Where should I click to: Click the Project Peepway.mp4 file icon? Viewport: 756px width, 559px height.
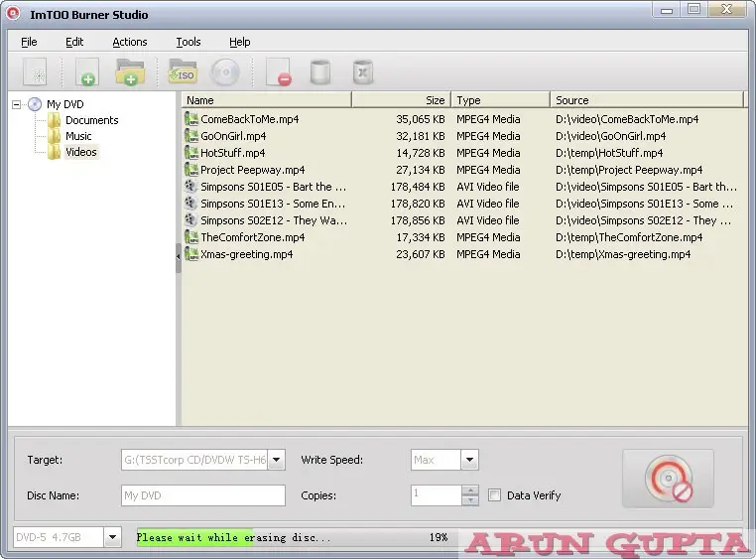tap(191, 170)
